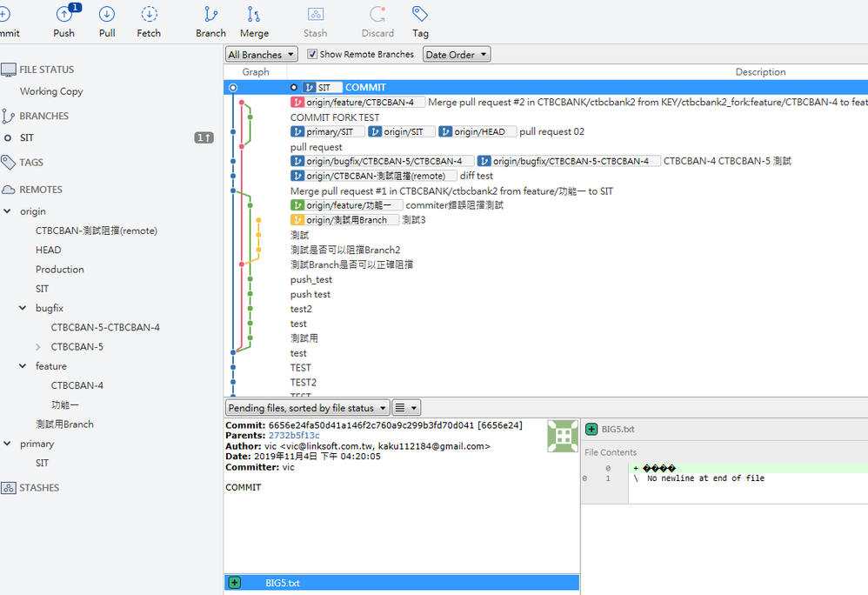
Task: Click the origin/CTBCBAN-測試阻擋(remote) branch label
Action: 374,176
